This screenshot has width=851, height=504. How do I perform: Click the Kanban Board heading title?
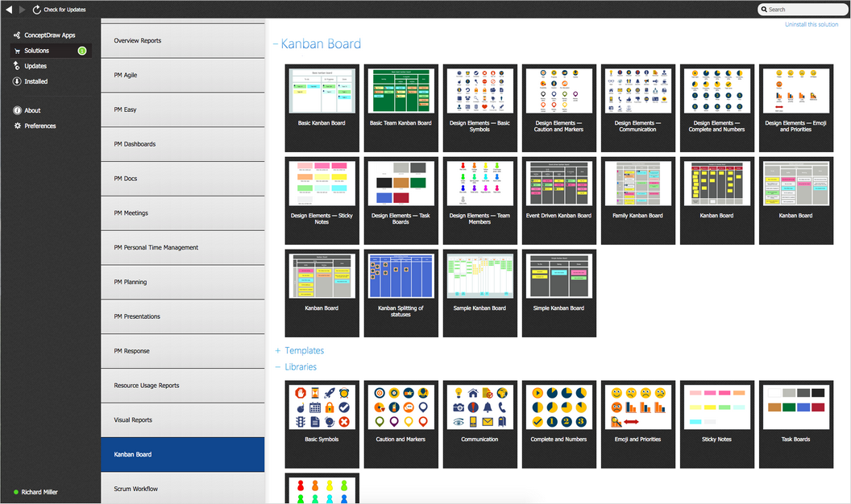click(x=321, y=44)
